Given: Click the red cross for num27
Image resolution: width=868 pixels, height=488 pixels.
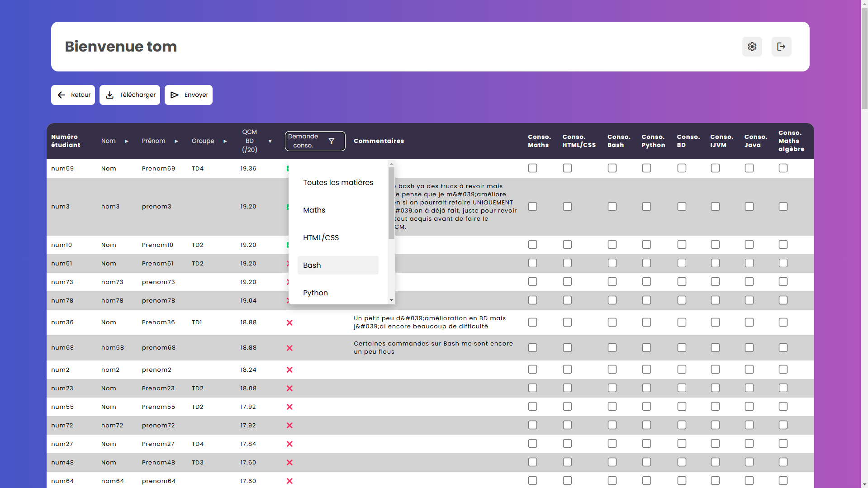Looking at the screenshot, I should click(x=289, y=444).
